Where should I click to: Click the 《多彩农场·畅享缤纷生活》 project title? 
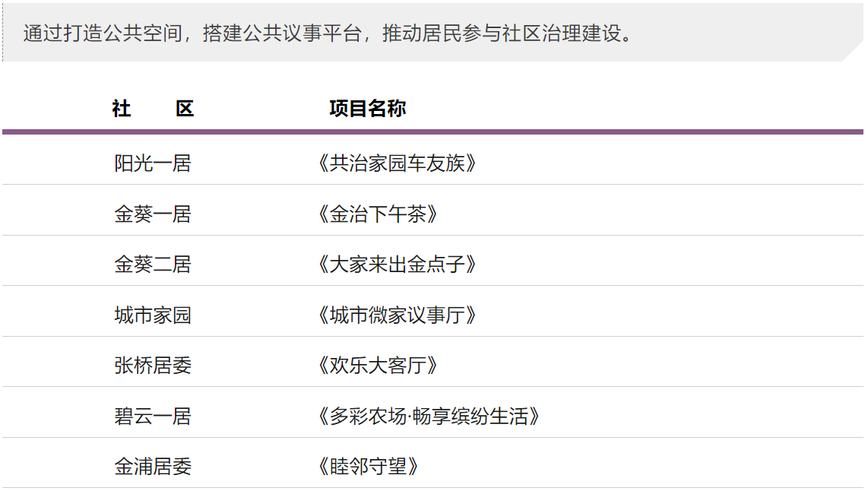click(429, 416)
